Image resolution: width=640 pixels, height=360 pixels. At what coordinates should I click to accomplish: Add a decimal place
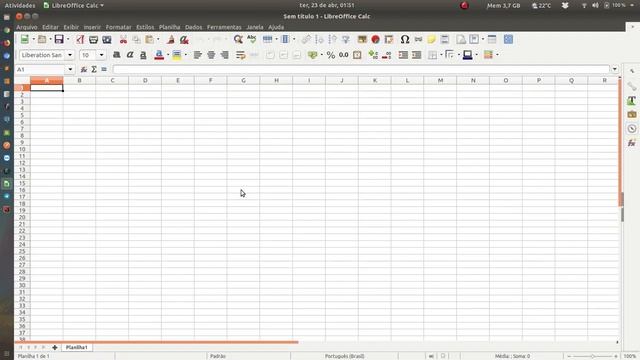pos(373,55)
